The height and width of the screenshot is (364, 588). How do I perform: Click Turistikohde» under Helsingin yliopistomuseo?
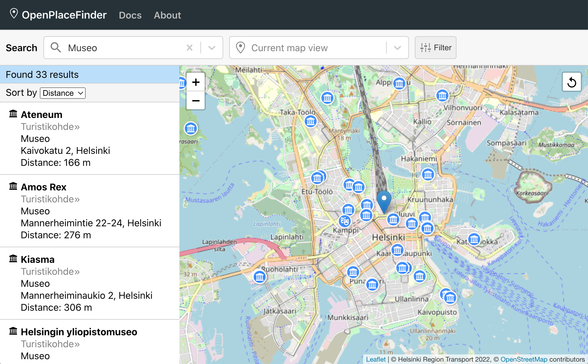[x=50, y=344]
